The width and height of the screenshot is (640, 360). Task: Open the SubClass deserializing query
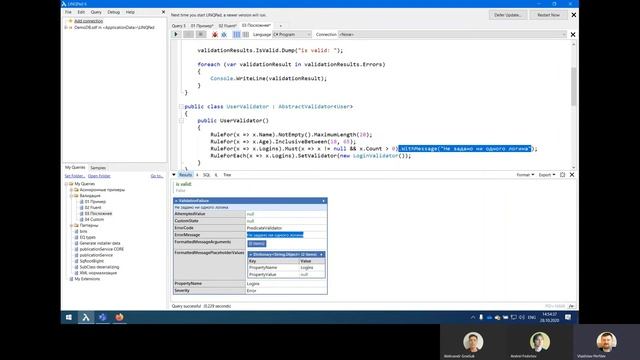[x=99, y=267]
